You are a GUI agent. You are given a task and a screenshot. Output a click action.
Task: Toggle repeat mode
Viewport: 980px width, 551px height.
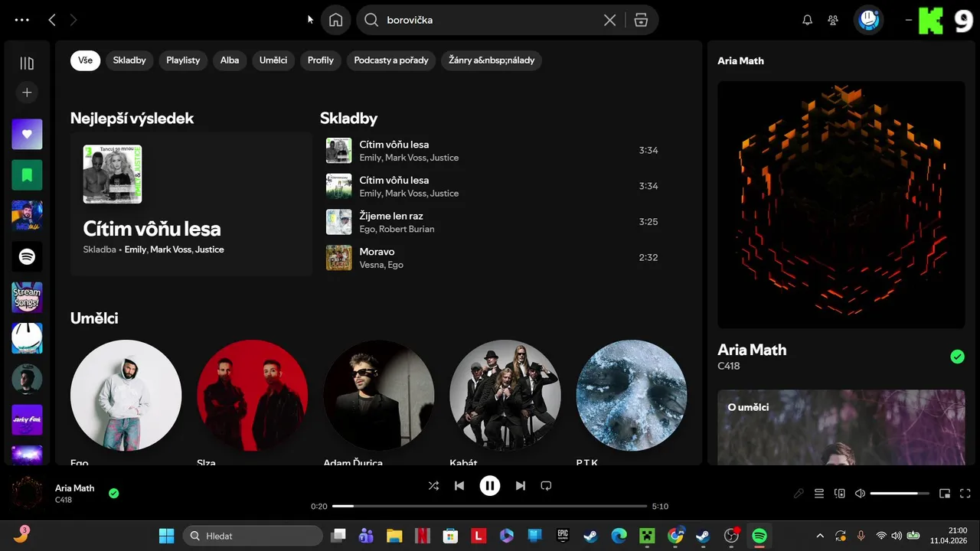(x=546, y=485)
